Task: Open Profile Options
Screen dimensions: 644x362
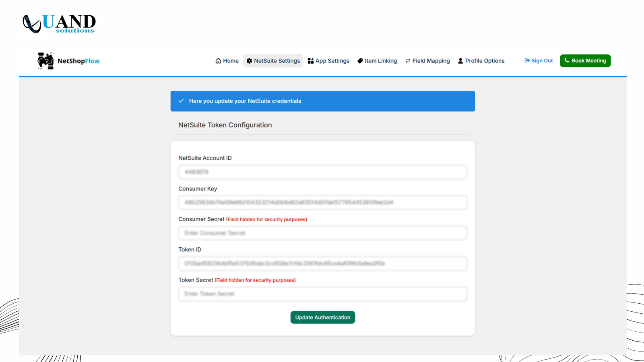Action: pyautogui.click(x=481, y=61)
